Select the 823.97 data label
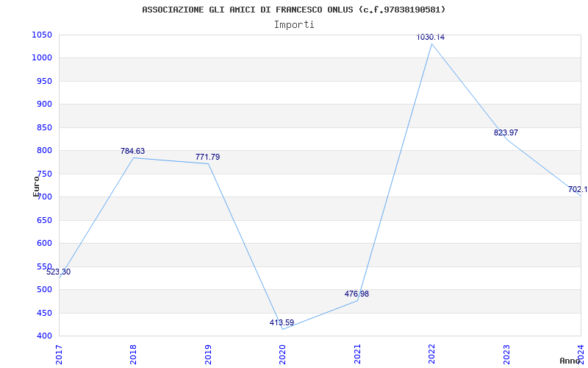Viewport: 588px width, 368px height. (506, 132)
